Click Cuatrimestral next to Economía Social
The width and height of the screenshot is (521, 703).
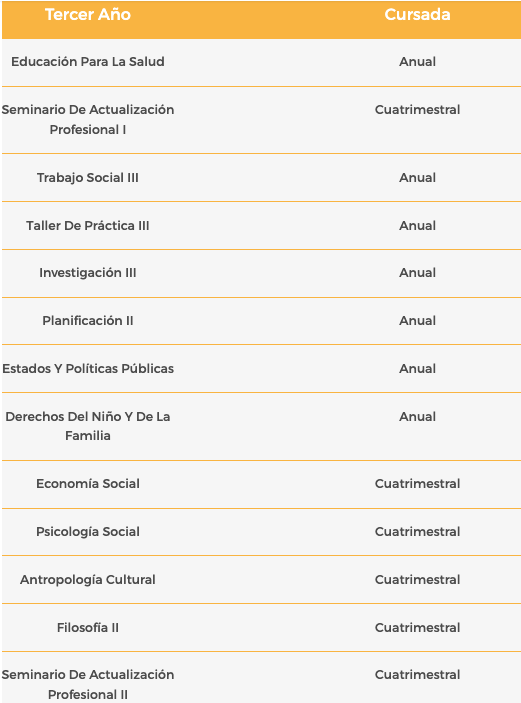point(417,484)
